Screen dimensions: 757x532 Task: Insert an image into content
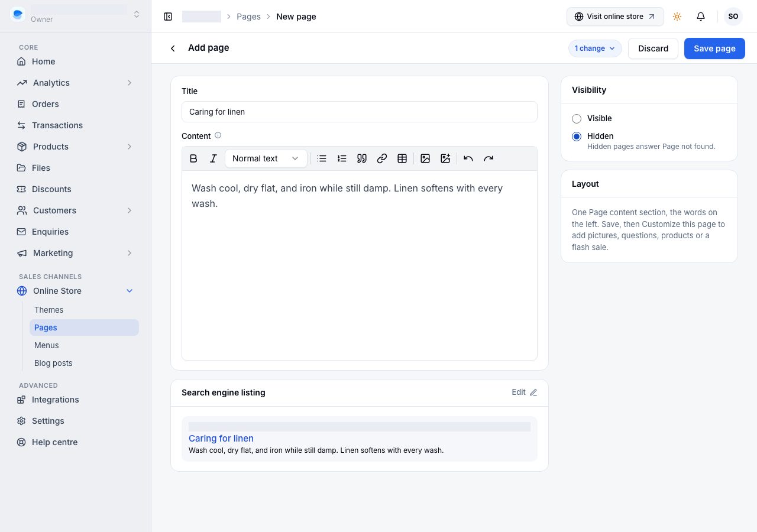click(425, 158)
